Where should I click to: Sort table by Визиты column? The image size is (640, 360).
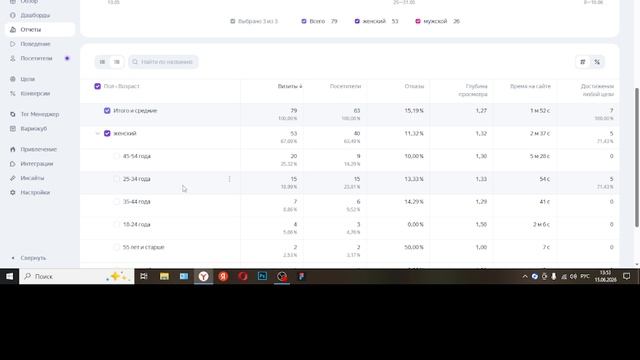coord(290,86)
